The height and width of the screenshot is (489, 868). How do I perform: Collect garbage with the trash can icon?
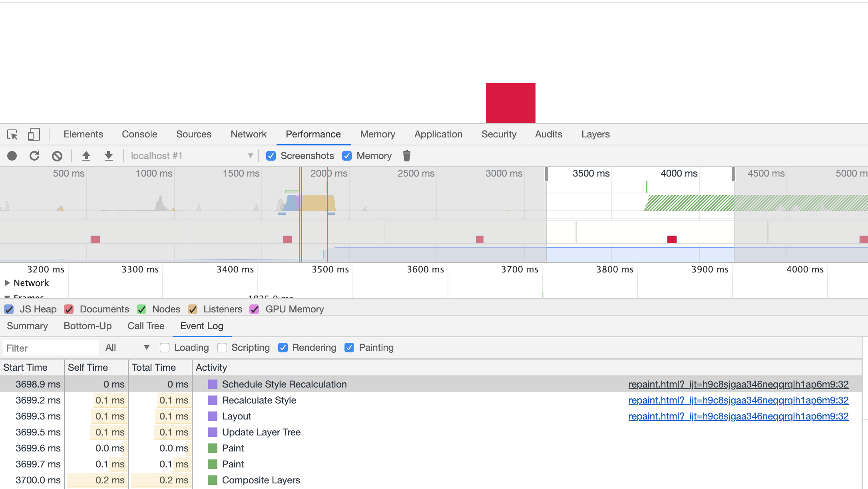pyautogui.click(x=406, y=156)
